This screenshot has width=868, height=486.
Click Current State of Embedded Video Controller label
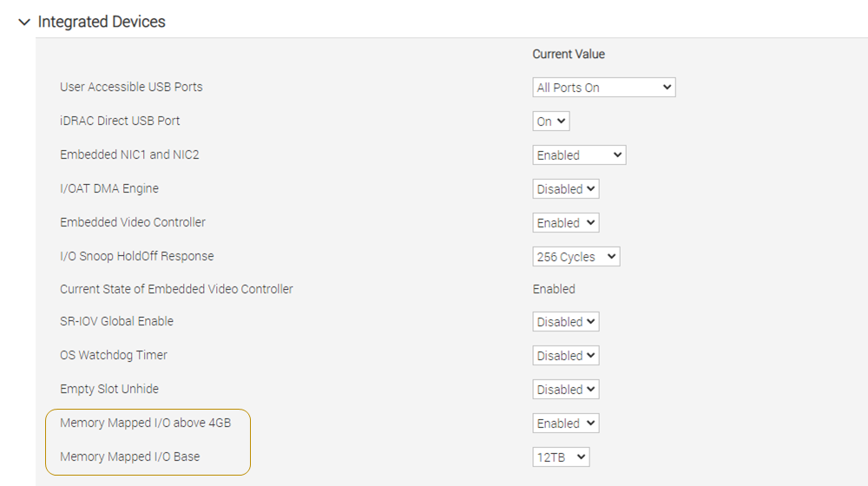pos(176,289)
